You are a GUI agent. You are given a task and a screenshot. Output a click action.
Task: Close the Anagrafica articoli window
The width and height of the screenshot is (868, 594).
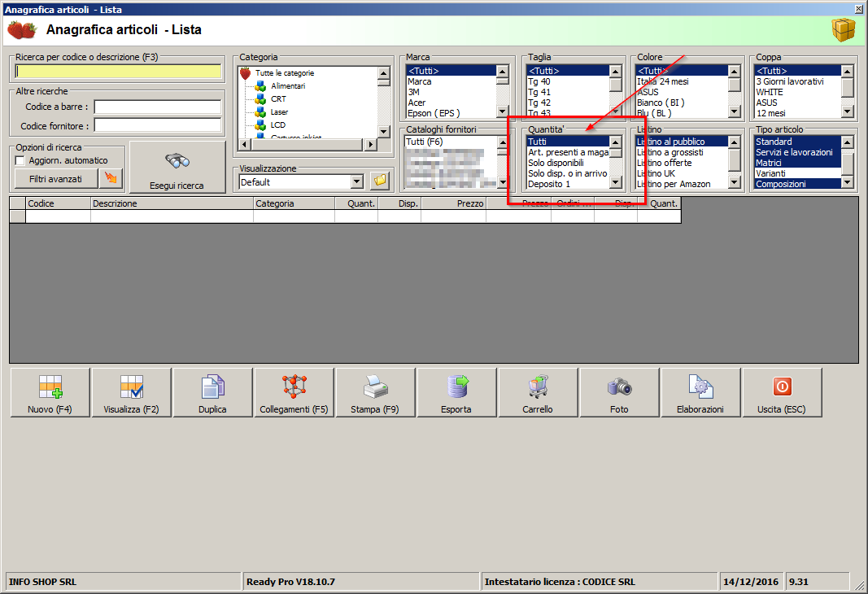click(860, 10)
